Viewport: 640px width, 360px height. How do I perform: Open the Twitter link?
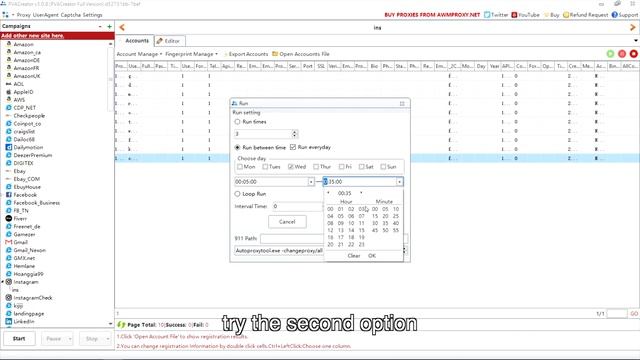coord(496,15)
